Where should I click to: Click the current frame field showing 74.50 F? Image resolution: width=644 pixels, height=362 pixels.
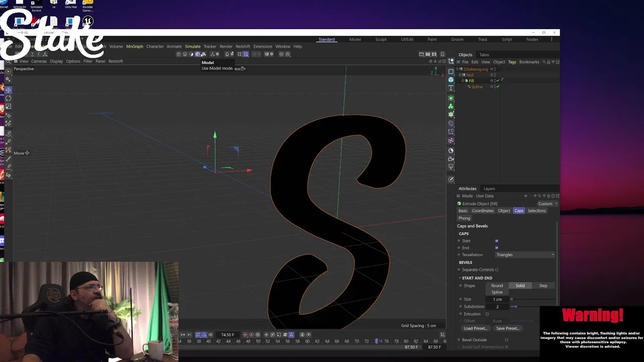click(x=227, y=335)
